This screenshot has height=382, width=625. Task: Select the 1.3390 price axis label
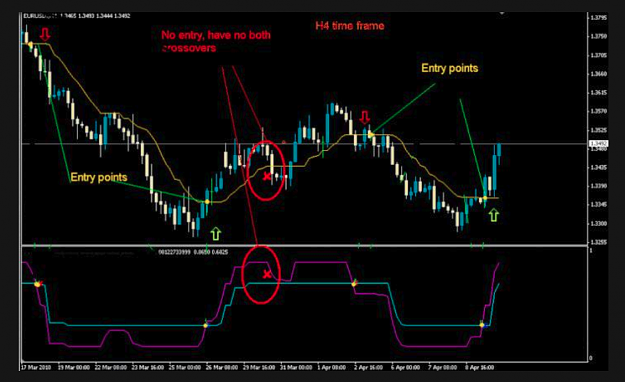(598, 186)
